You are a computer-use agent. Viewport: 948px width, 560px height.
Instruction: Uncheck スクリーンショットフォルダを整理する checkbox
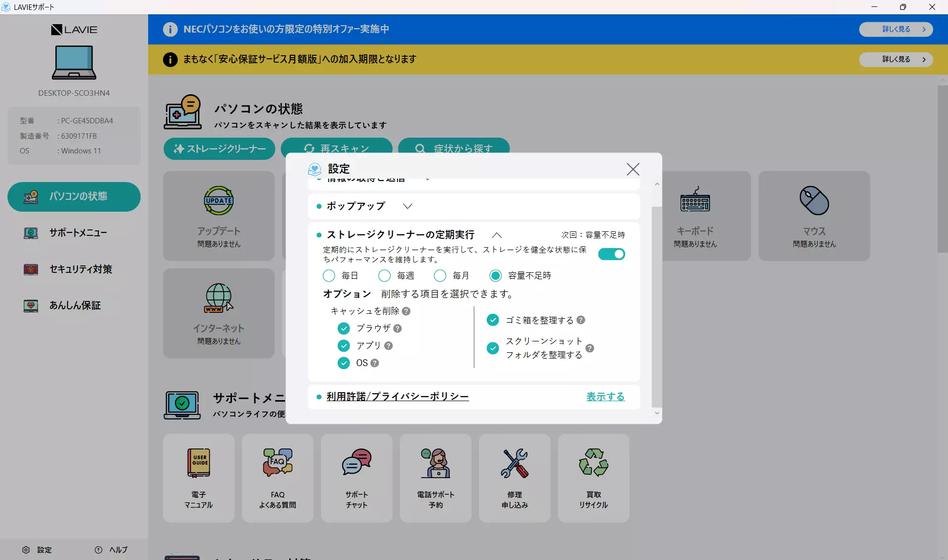[493, 348]
